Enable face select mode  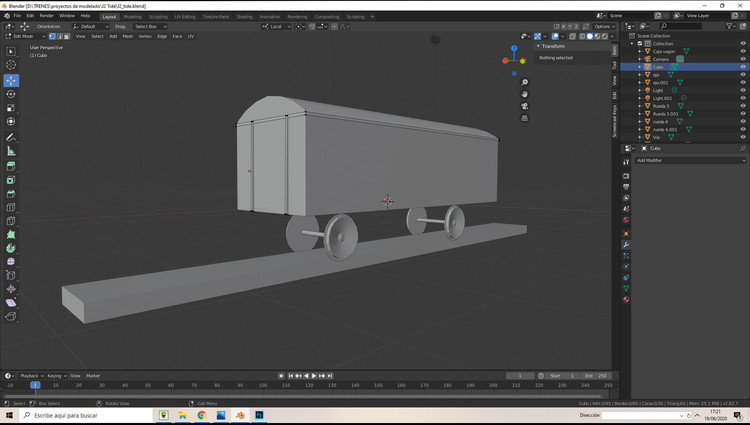point(67,36)
